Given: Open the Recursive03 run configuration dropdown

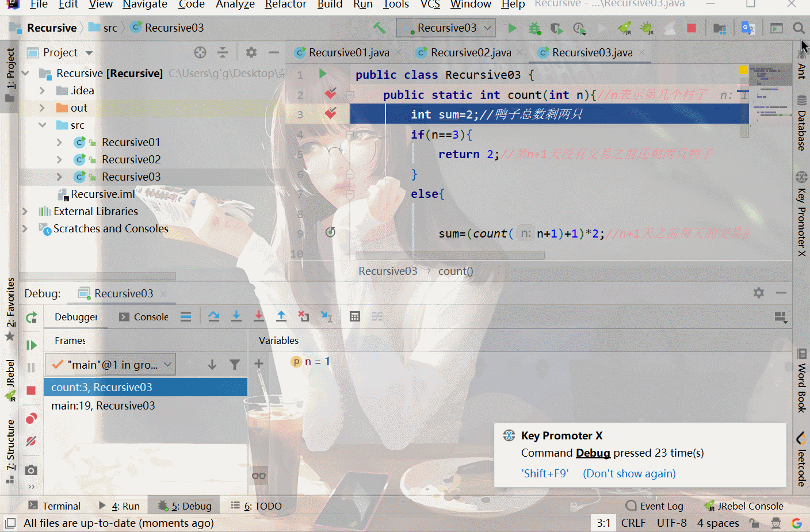Looking at the screenshot, I should coord(446,28).
